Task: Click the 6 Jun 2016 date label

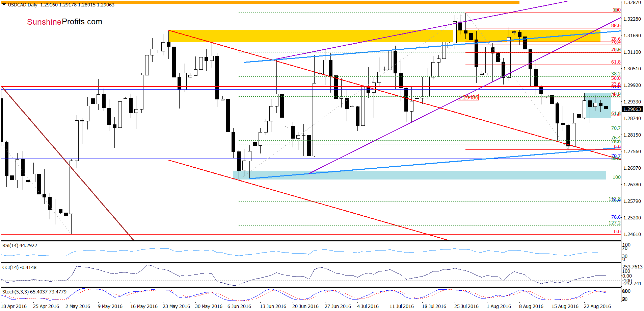Action: click(x=239, y=306)
